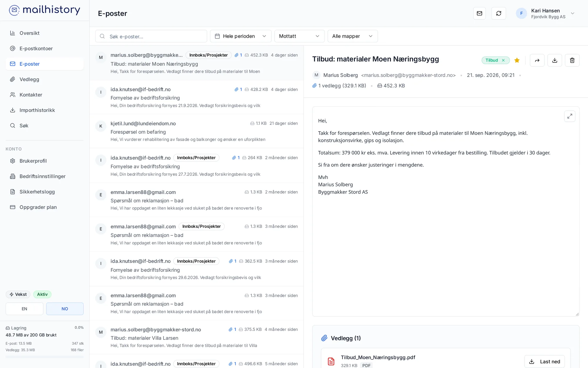Open emma.larsen88 email from 2 måneder siden
588x368 pixels.
point(196,200)
